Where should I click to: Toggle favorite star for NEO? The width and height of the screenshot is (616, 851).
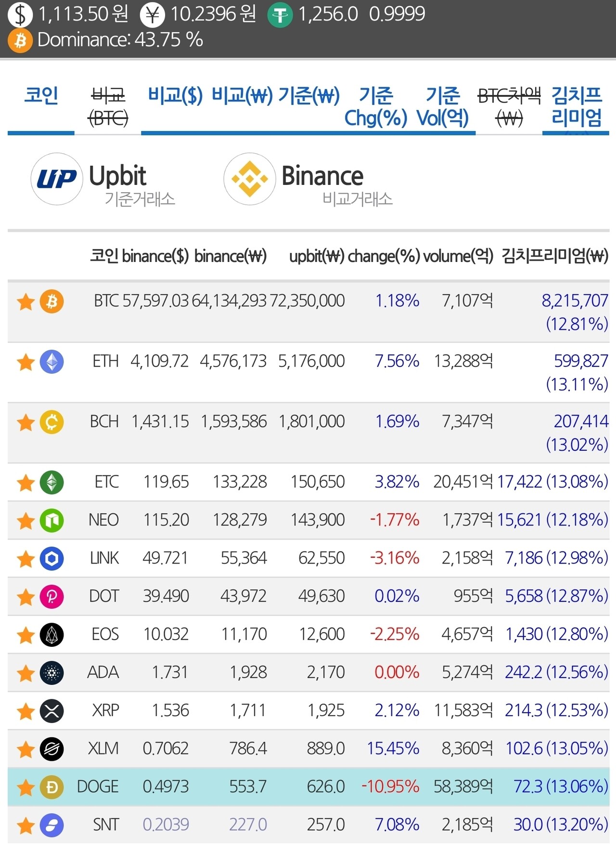[26, 521]
